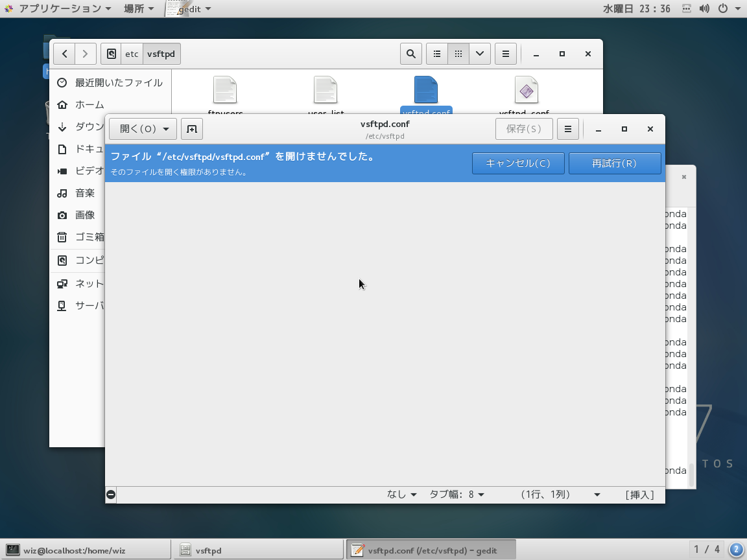Image resolution: width=747 pixels, height=560 pixels.
Task: Click notification count badge 2
Action: tap(736, 550)
